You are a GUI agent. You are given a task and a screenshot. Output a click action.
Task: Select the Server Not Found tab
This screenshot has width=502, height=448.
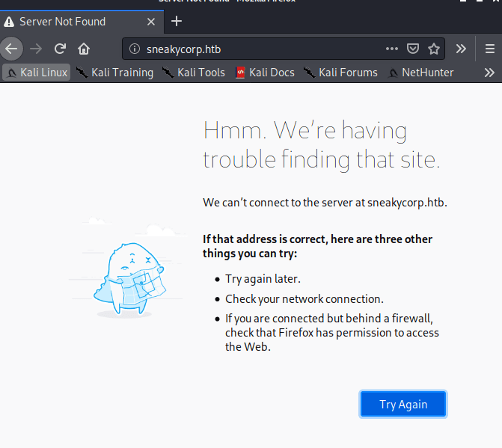pyautogui.click(x=82, y=22)
